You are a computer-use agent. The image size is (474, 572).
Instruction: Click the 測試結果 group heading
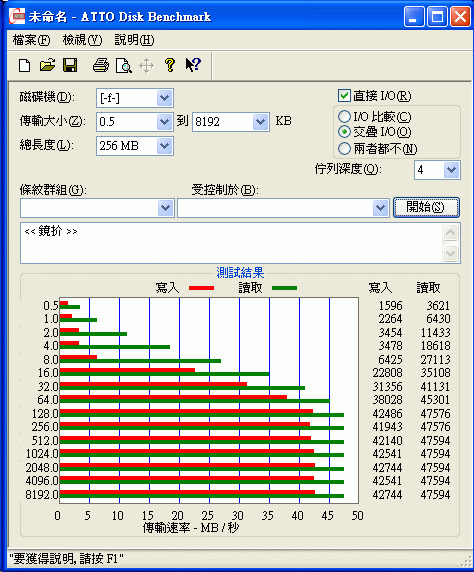[240, 273]
